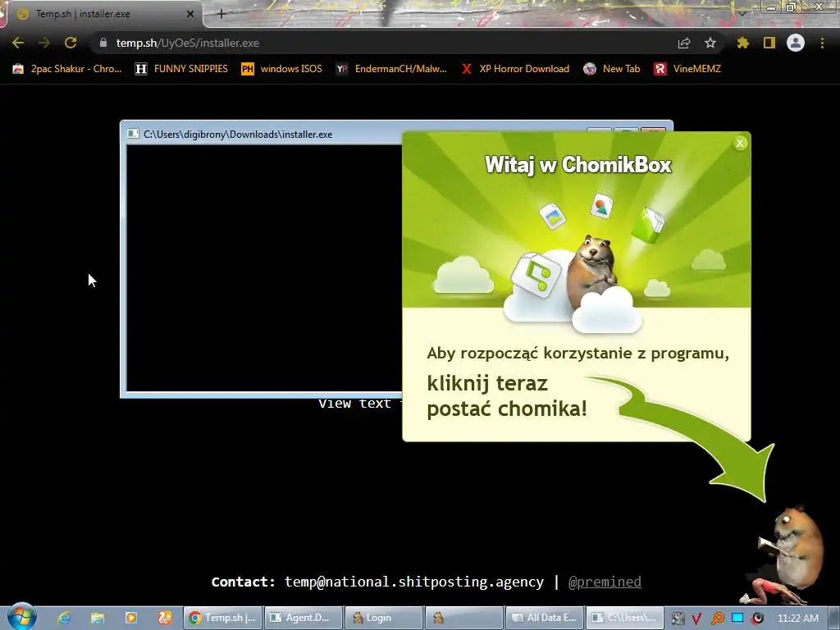Viewport: 840px width, 630px height.
Task: Click the blue monitor tray icon
Action: (x=737, y=619)
